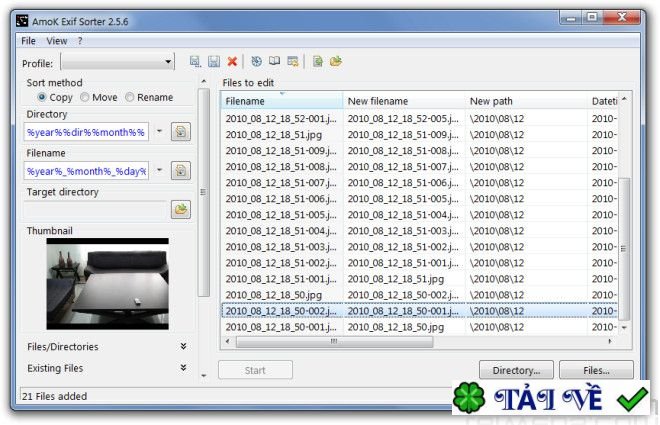Image resolution: width=660 pixels, height=425 pixels.
Task: Click the AmoK Exif Sorter title icon
Action: pyautogui.click(x=22, y=21)
